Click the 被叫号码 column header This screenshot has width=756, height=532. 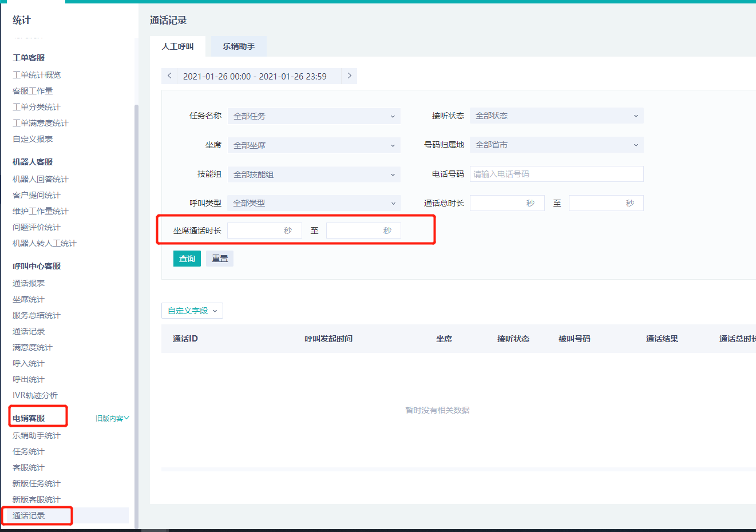(x=575, y=339)
